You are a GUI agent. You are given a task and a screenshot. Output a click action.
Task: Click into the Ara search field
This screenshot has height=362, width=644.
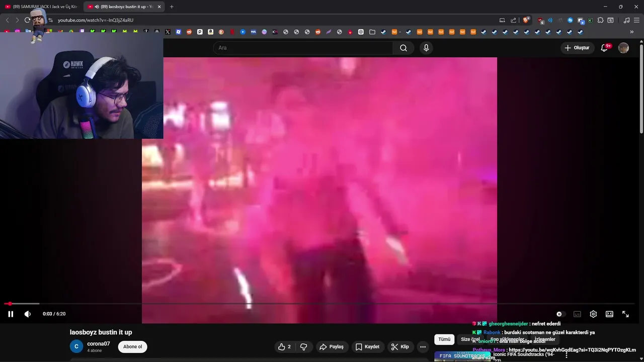[x=303, y=48]
